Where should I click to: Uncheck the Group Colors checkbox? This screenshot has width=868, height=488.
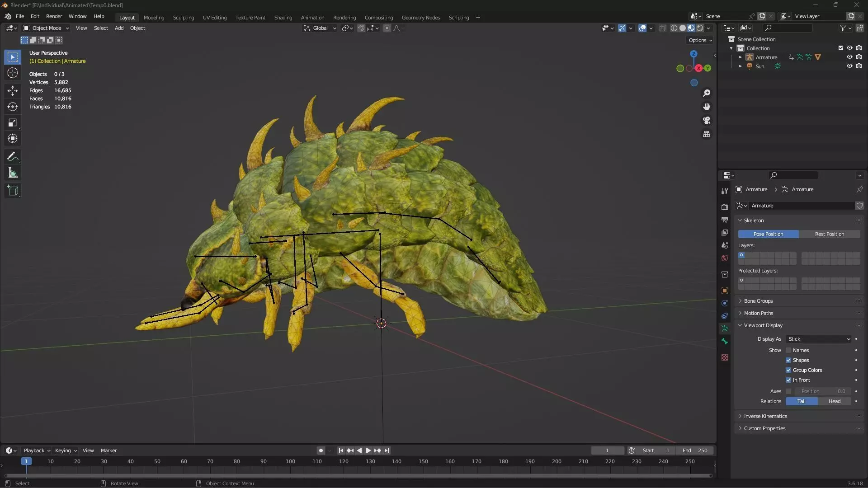pyautogui.click(x=788, y=370)
